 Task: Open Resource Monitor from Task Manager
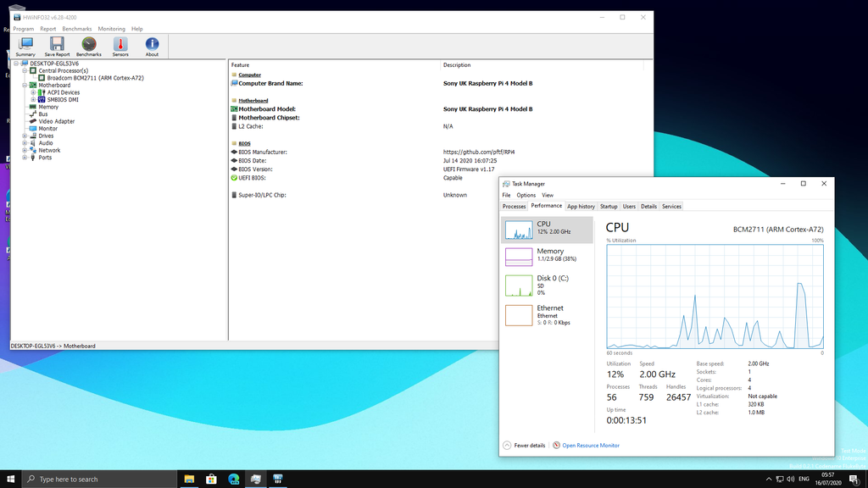click(x=592, y=445)
